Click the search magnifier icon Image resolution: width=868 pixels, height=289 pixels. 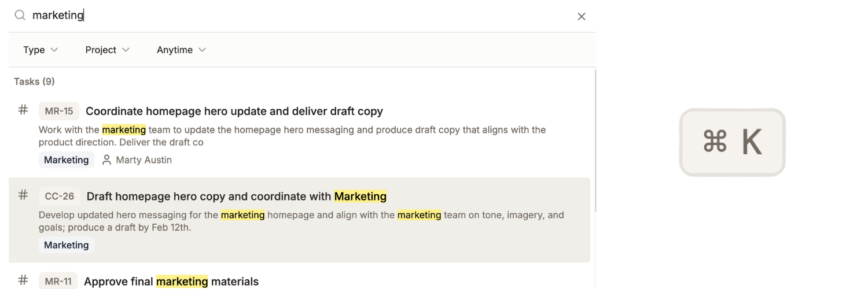pyautogui.click(x=20, y=16)
